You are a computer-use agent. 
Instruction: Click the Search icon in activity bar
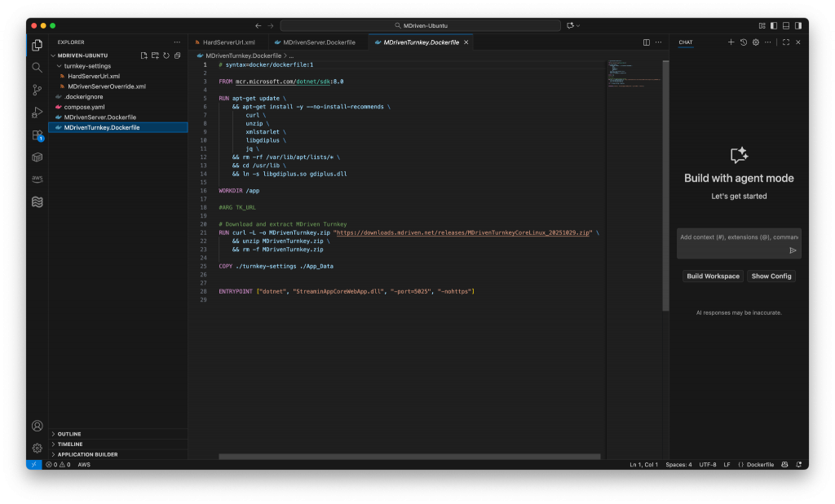coord(37,68)
